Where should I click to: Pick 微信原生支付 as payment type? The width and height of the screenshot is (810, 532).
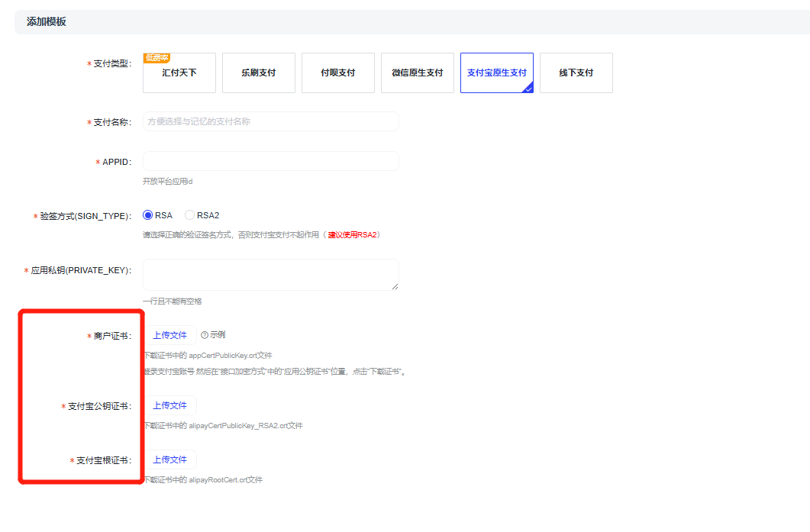418,73
